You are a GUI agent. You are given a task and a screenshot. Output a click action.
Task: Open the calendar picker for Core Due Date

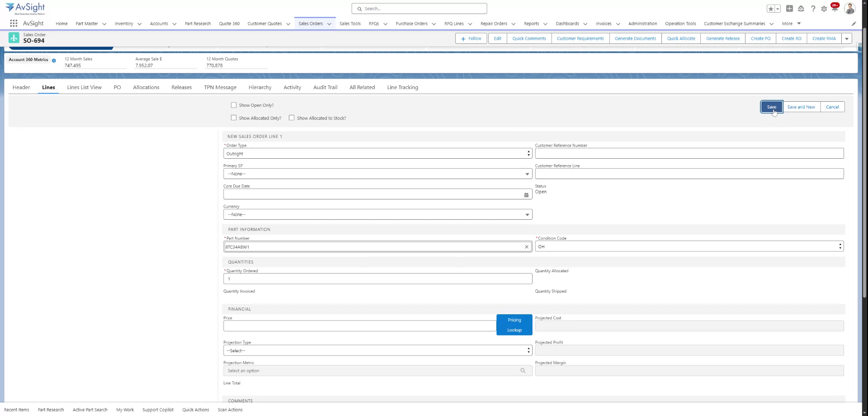coord(526,195)
